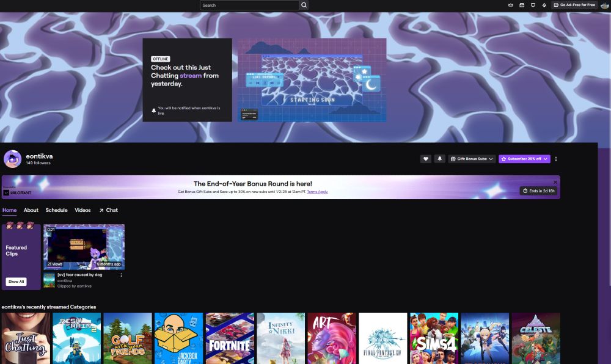Image resolution: width=611 pixels, height=364 pixels.
Task: Open the Videos tab
Action: 82,210
